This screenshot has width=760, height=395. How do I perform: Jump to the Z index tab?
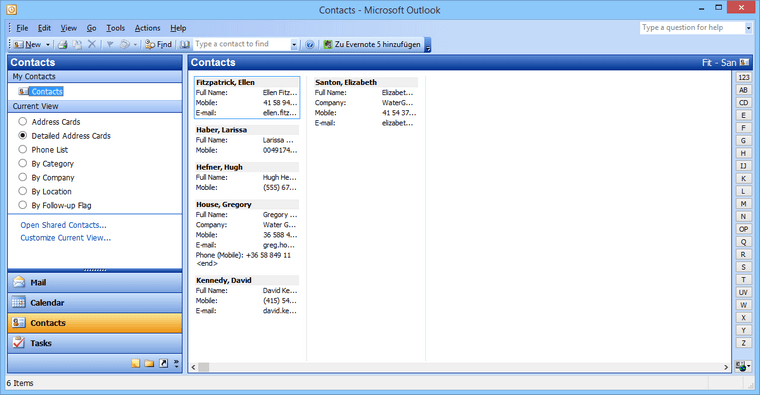tap(744, 343)
